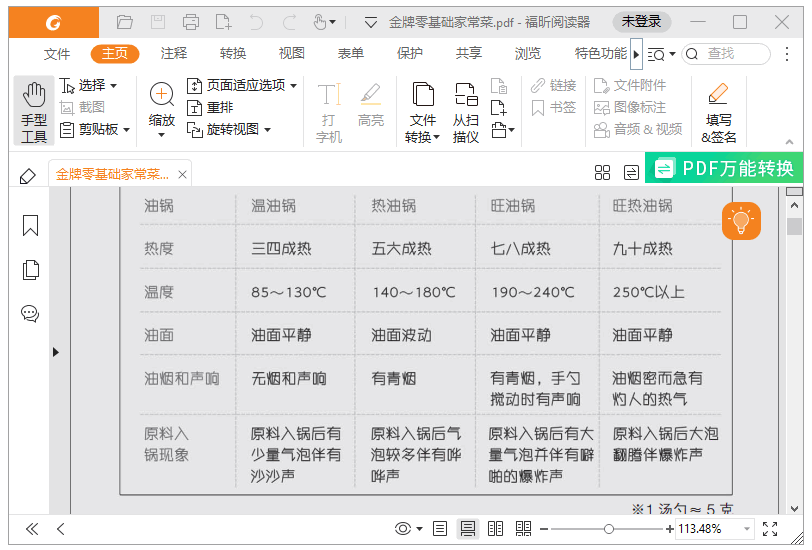
Task: Click the Open file folder icon
Action: [x=125, y=22]
